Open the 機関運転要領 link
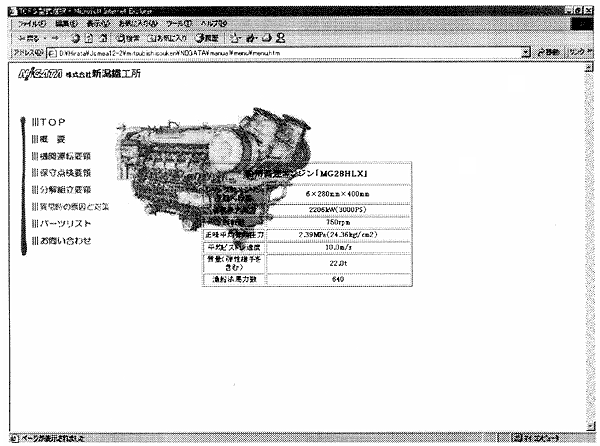This screenshot has width=600, height=446. (61, 156)
